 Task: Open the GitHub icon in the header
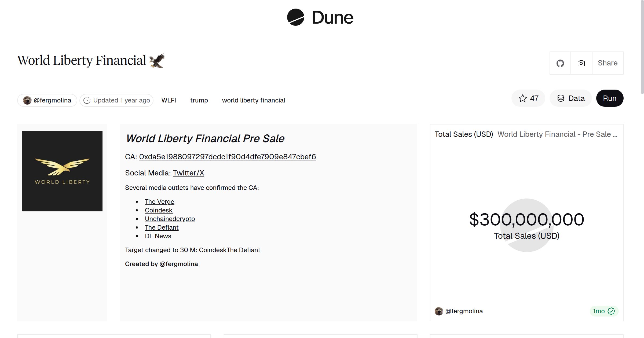point(560,63)
